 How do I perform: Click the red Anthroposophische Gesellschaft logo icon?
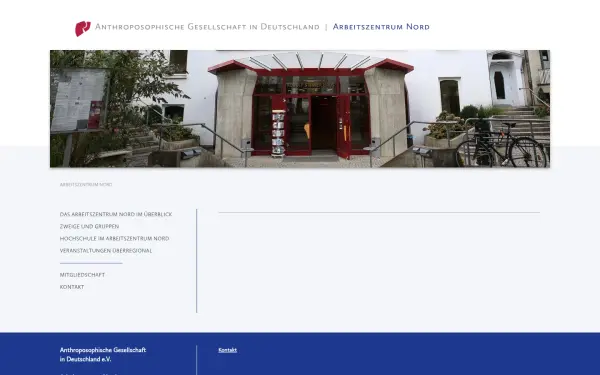(x=83, y=28)
